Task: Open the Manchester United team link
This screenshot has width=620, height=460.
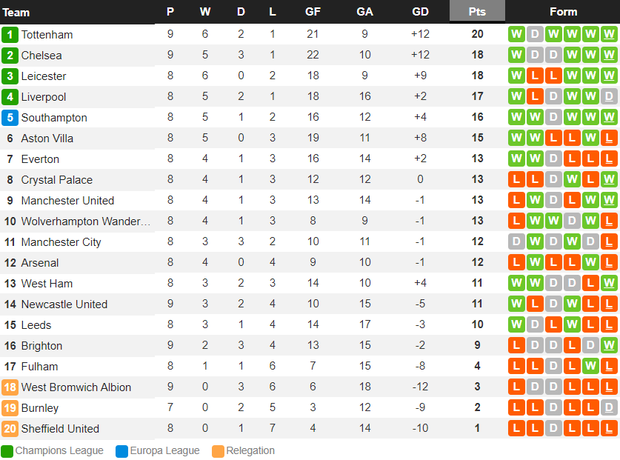Action: tap(68, 201)
